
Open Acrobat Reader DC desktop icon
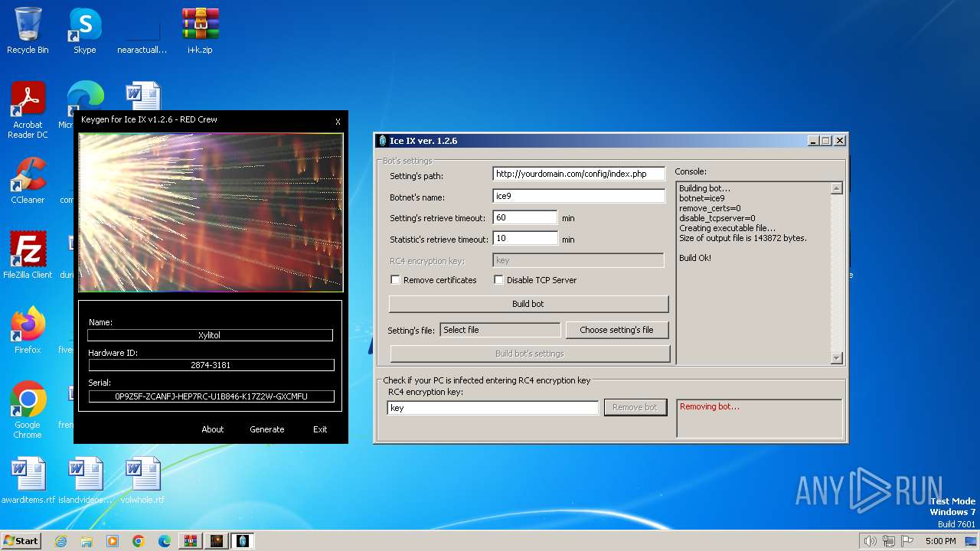(x=28, y=111)
